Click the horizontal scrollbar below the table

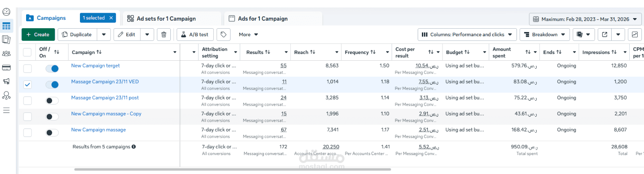(x=231, y=169)
